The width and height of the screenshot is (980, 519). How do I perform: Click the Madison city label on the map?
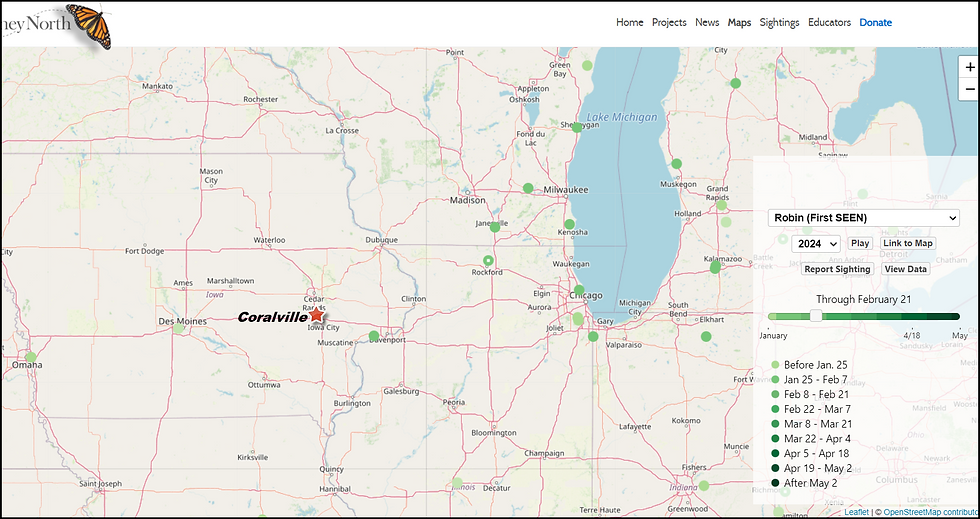[468, 200]
